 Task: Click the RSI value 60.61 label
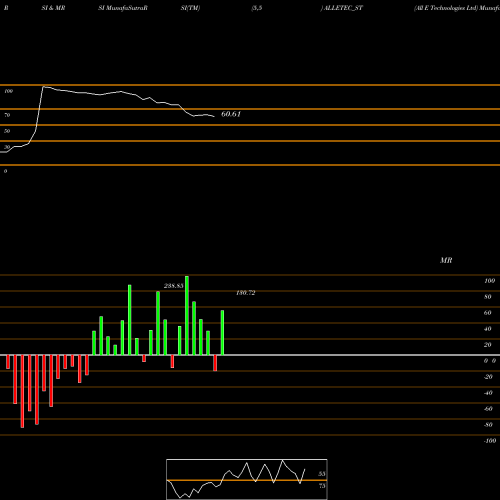coord(231,114)
